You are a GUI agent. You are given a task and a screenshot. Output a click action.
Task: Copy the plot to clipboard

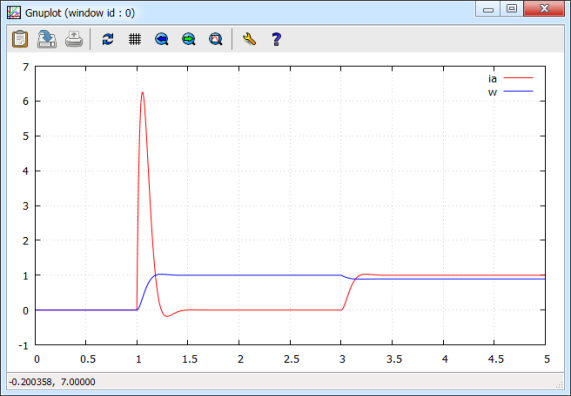(20, 39)
